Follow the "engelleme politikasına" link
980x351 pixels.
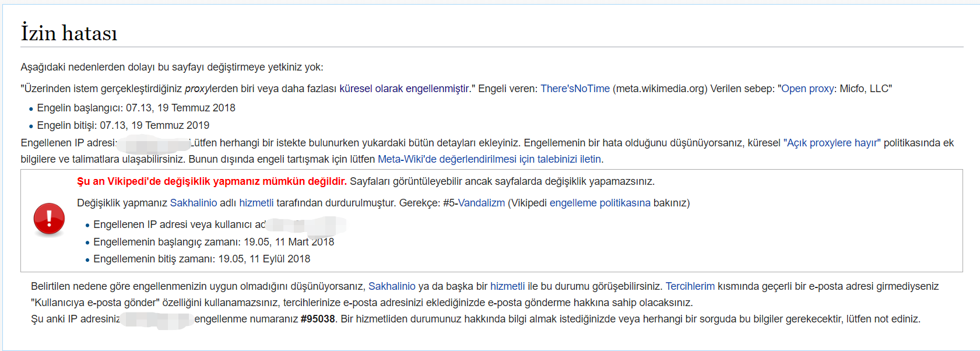click(x=599, y=203)
